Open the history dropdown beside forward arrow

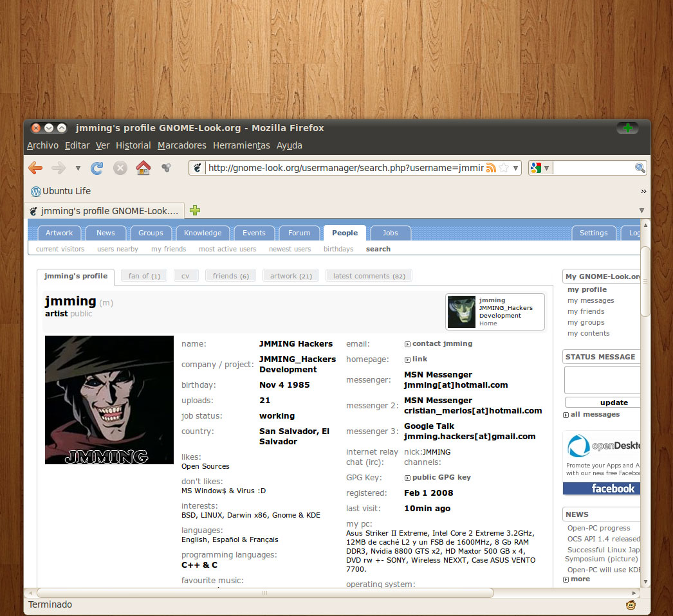[x=78, y=168]
